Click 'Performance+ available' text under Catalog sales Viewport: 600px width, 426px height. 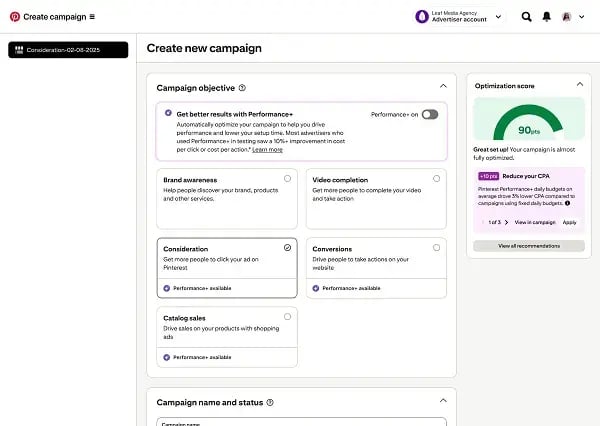pos(202,357)
